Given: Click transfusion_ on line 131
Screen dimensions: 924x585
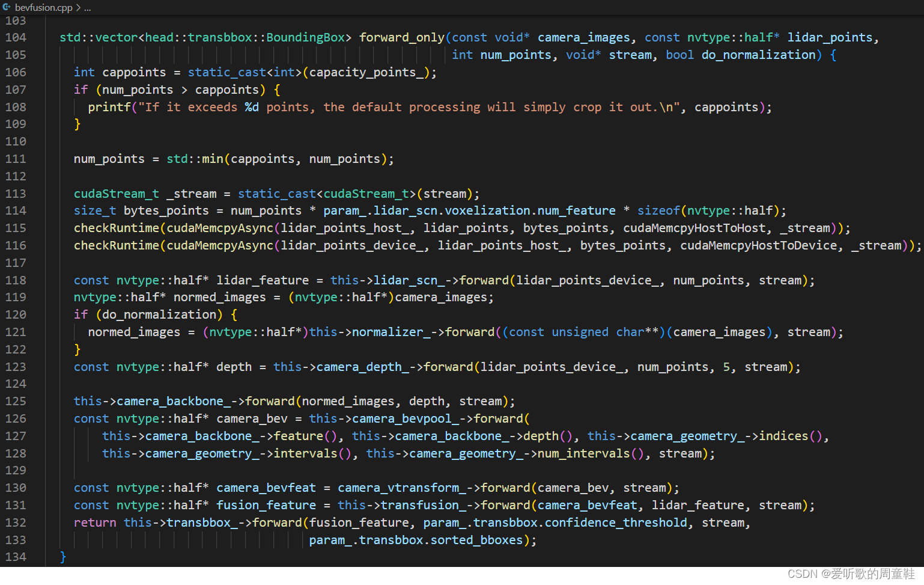Looking at the screenshot, I should click(x=424, y=505).
